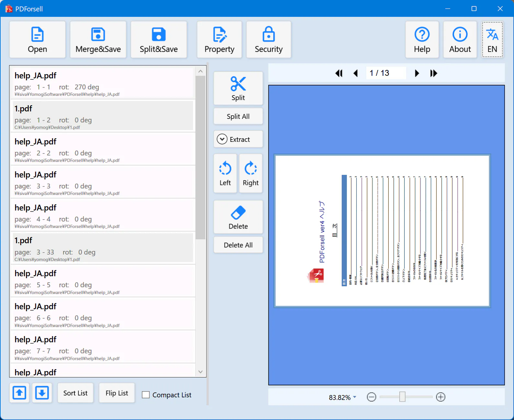Move selected item down in list
This screenshot has width=514, height=420.
click(42, 393)
